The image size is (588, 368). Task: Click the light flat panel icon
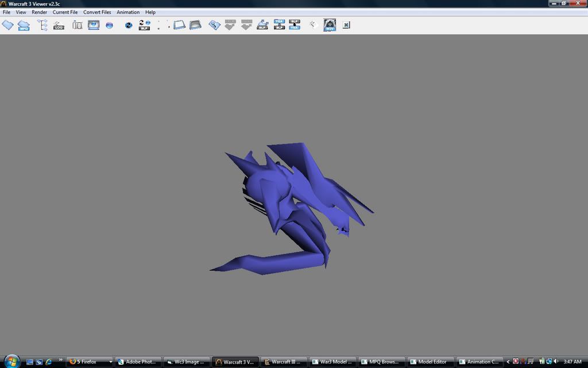point(179,25)
